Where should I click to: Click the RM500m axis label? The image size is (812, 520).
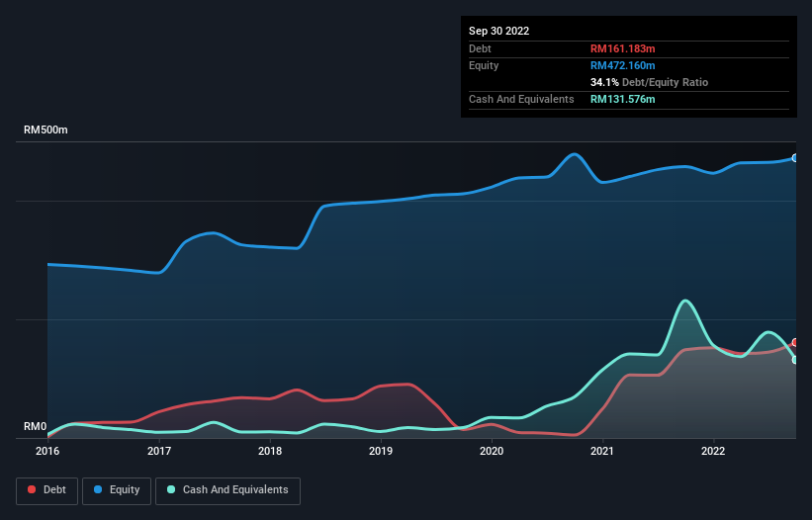[45, 130]
